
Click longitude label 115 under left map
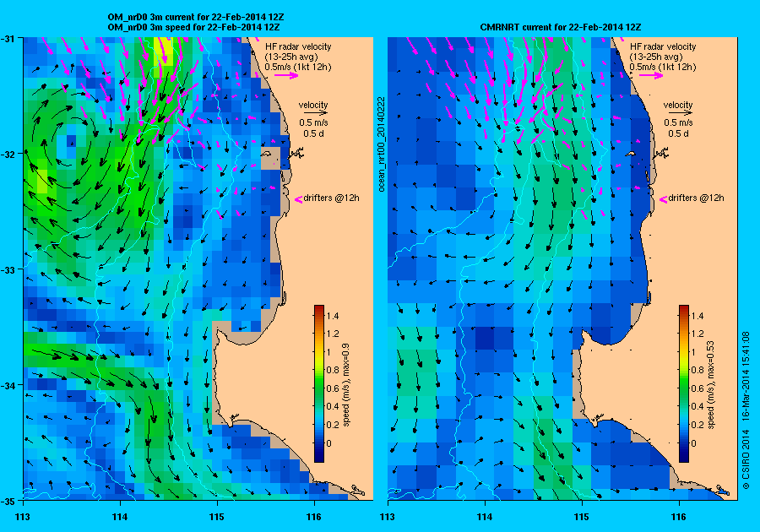[217, 517]
